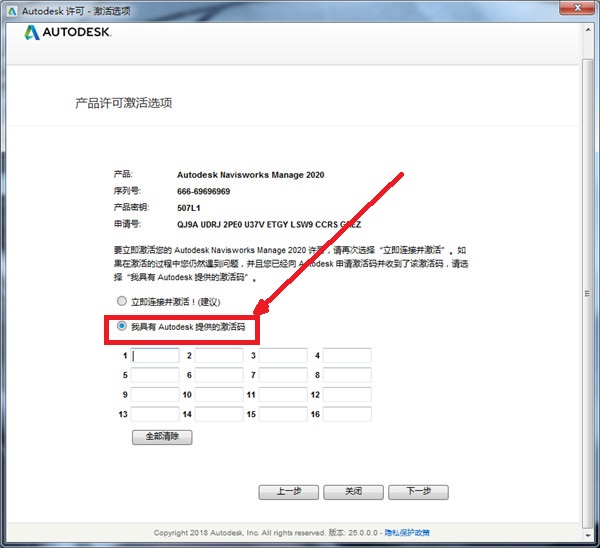Click product name Autodesk Navisworks Manage 2020
This screenshot has height=548, width=600.
tap(251, 175)
